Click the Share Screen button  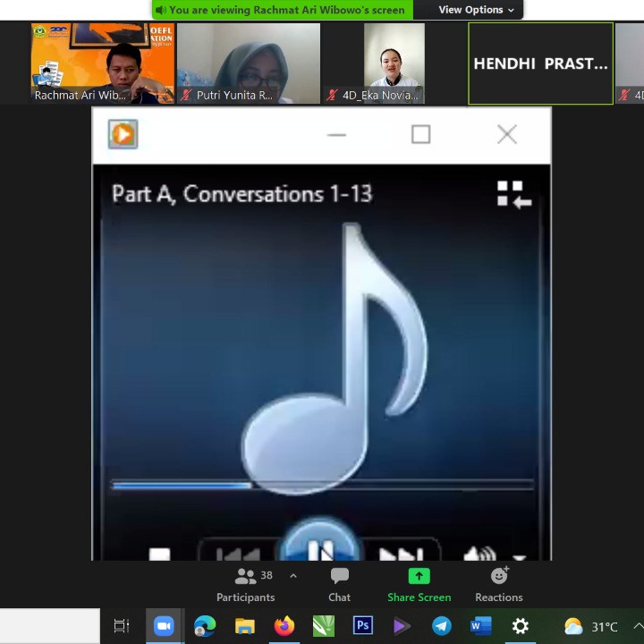[x=419, y=585]
